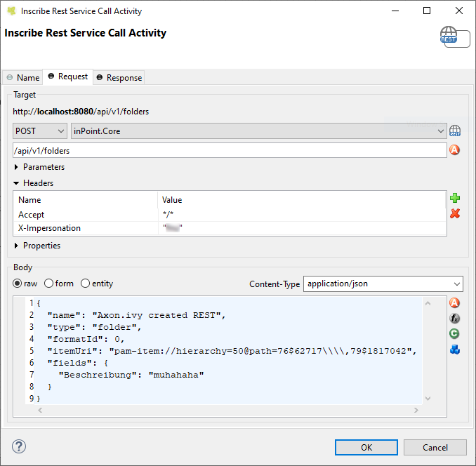The width and height of the screenshot is (476, 466).
Task: Click the Accept header name cell
Action: click(x=86, y=215)
